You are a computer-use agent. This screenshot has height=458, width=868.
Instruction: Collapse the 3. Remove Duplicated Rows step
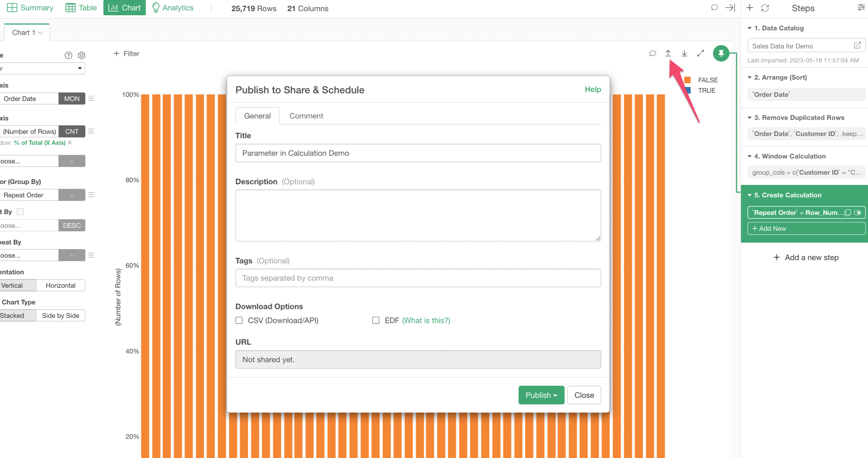[x=749, y=118]
